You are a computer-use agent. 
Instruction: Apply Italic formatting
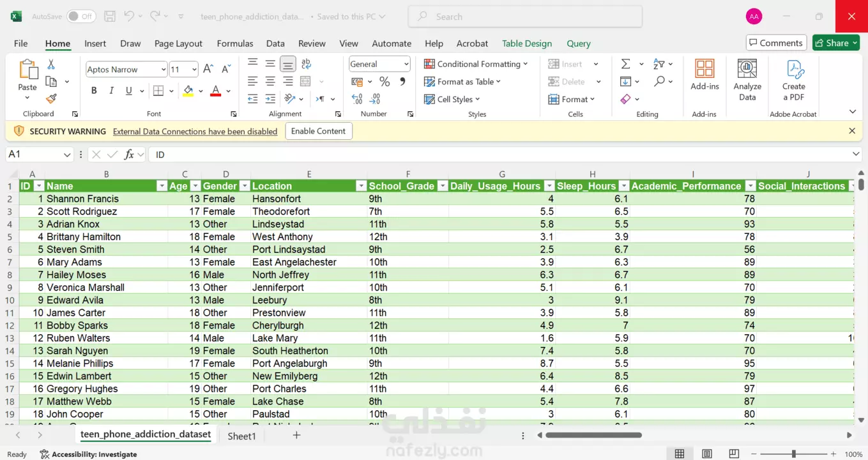click(x=112, y=91)
